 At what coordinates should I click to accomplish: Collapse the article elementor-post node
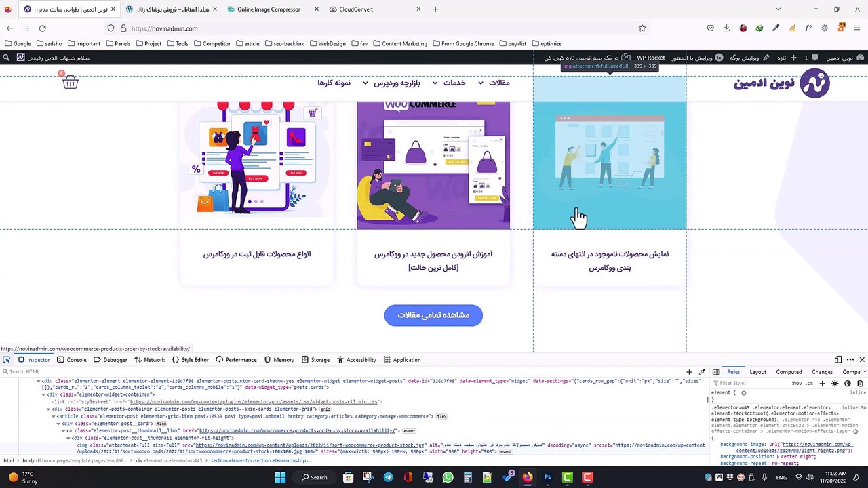click(x=54, y=416)
